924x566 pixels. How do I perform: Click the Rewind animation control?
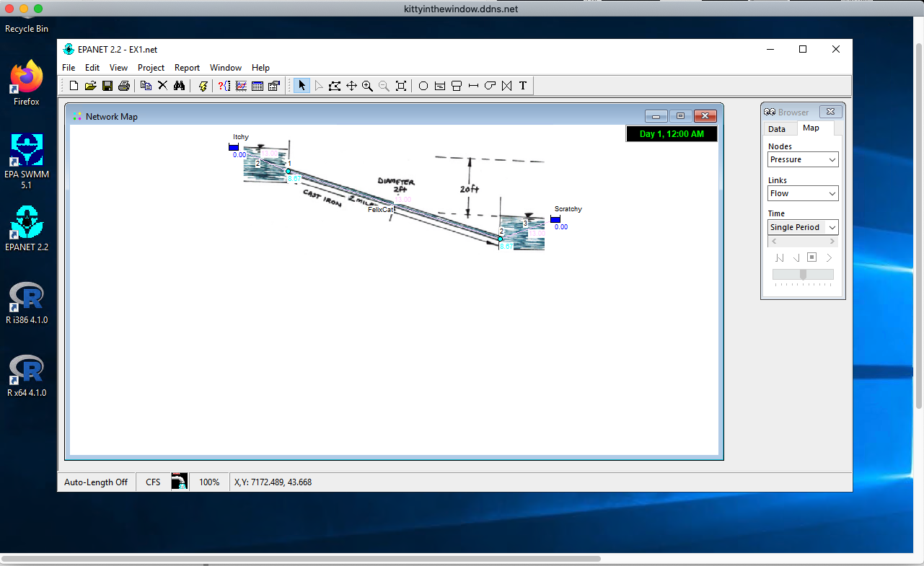click(780, 257)
